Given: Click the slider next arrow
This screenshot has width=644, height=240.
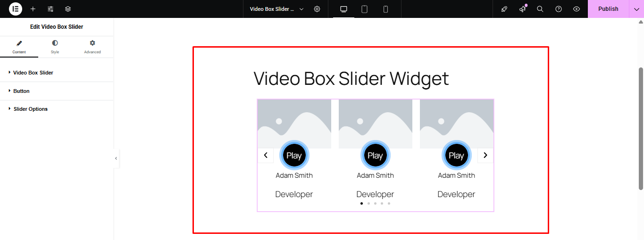Looking at the screenshot, I should 485,155.
